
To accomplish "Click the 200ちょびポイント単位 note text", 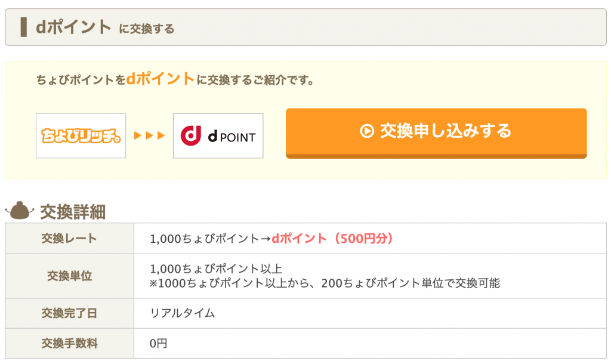I will point(370,283).
